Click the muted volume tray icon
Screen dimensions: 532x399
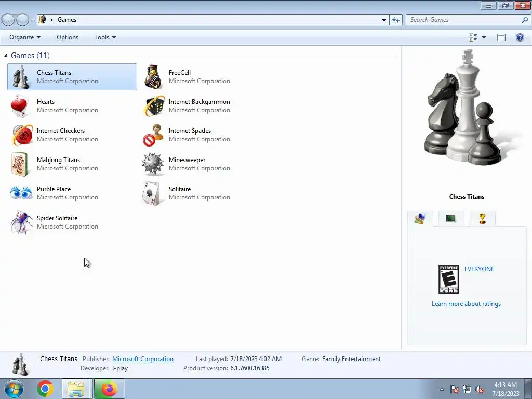pyautogui.click(x=480, y=390)
